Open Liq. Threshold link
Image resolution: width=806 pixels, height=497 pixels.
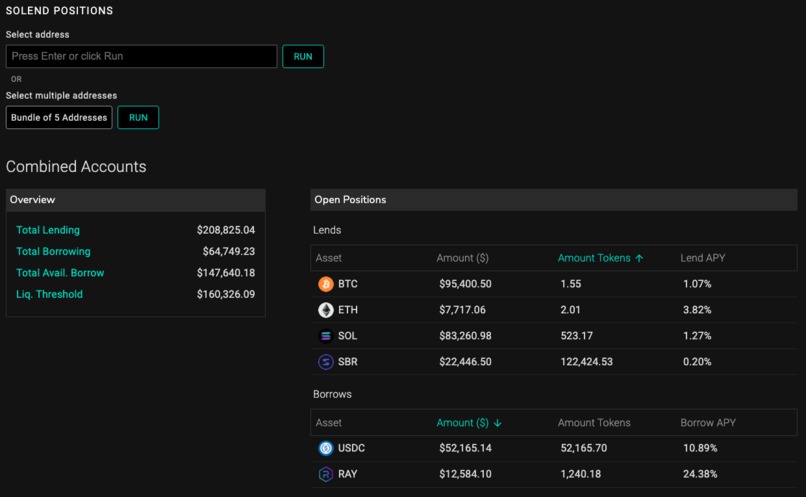click(49, 294)
